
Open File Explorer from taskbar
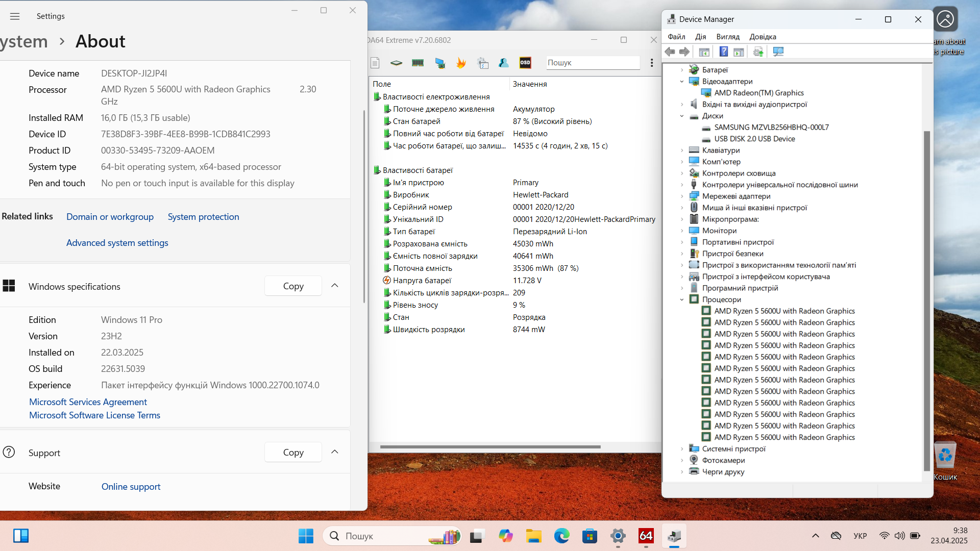[534, 536]
